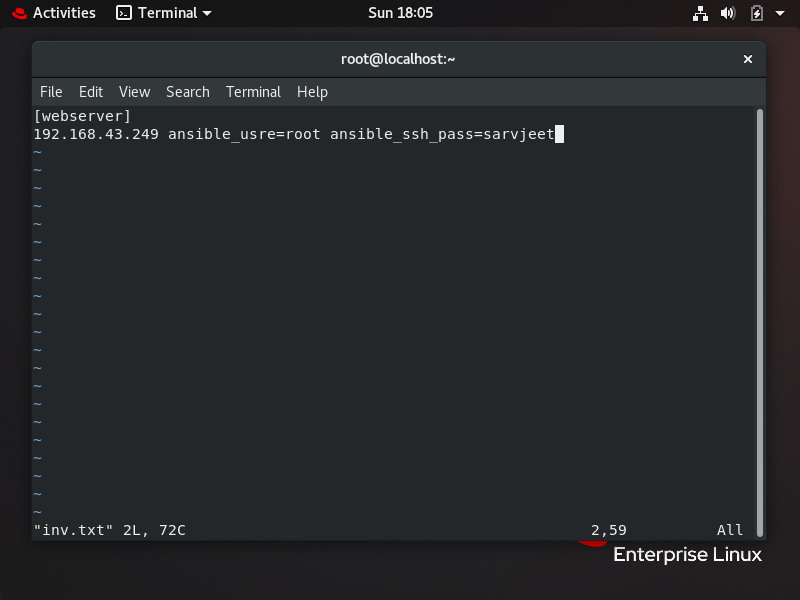Open the Edit menu
Screen dimensions: 800x600
(91, 92)
